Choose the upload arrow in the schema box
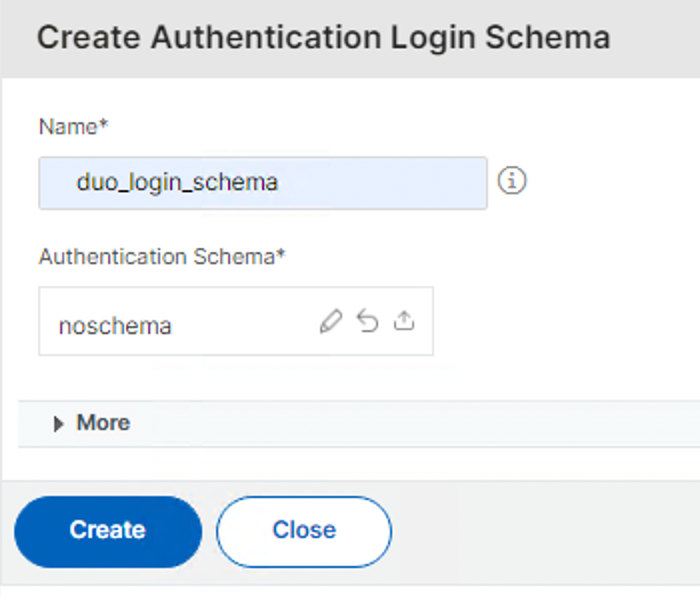 pyautogui.click(x=404, y=322)
